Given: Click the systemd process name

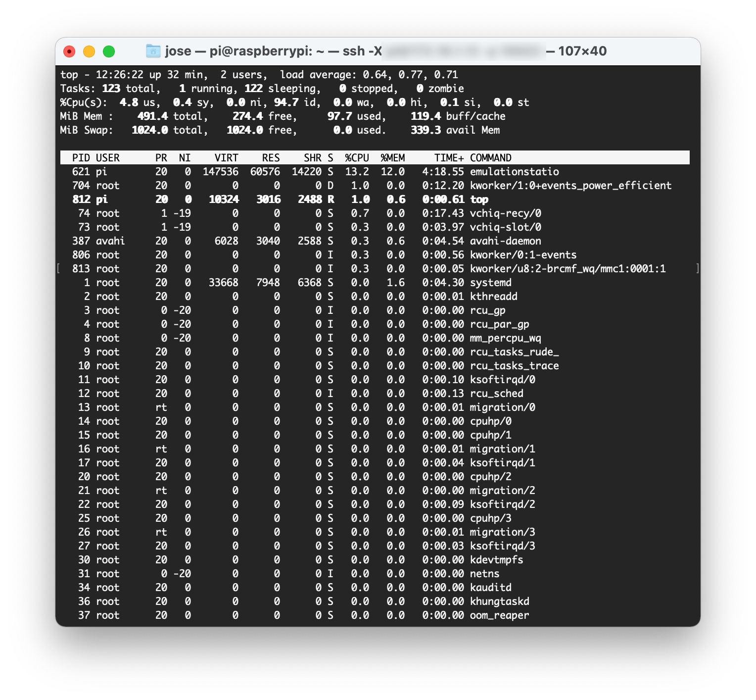Looking at the screenshot, I should coord(491,283).
